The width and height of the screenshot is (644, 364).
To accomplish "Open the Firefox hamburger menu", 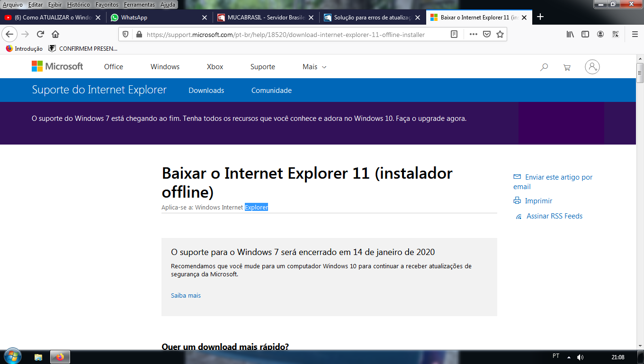I will [635, 34].
